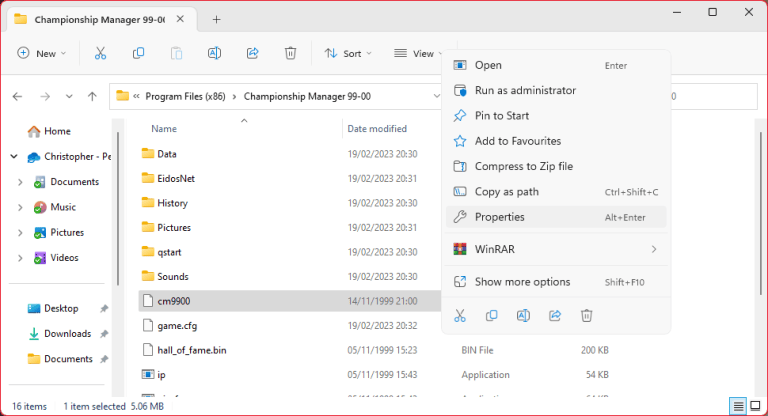Expand the address bar history chevron
Viewport: 768px width, 416px height.
(436, 97)
